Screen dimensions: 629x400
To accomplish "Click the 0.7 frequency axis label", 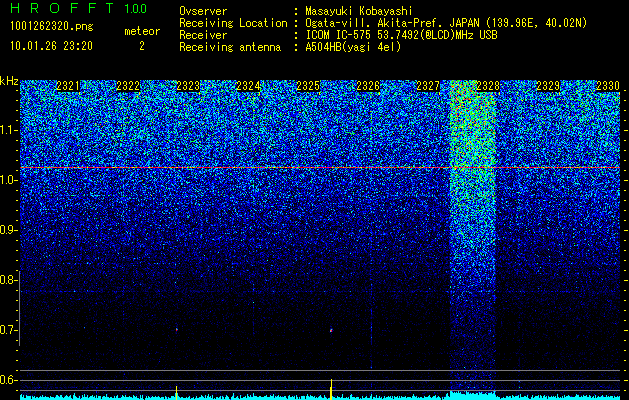I will 8,330.
